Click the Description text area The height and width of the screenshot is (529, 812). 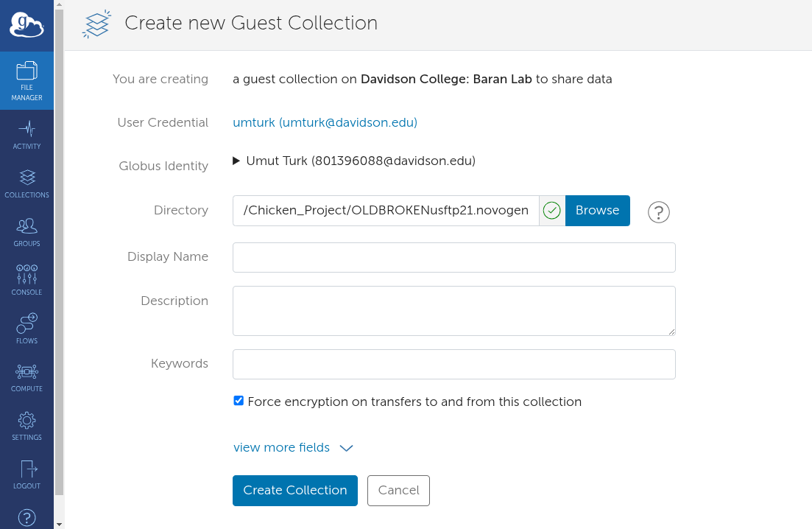[454, 311]
